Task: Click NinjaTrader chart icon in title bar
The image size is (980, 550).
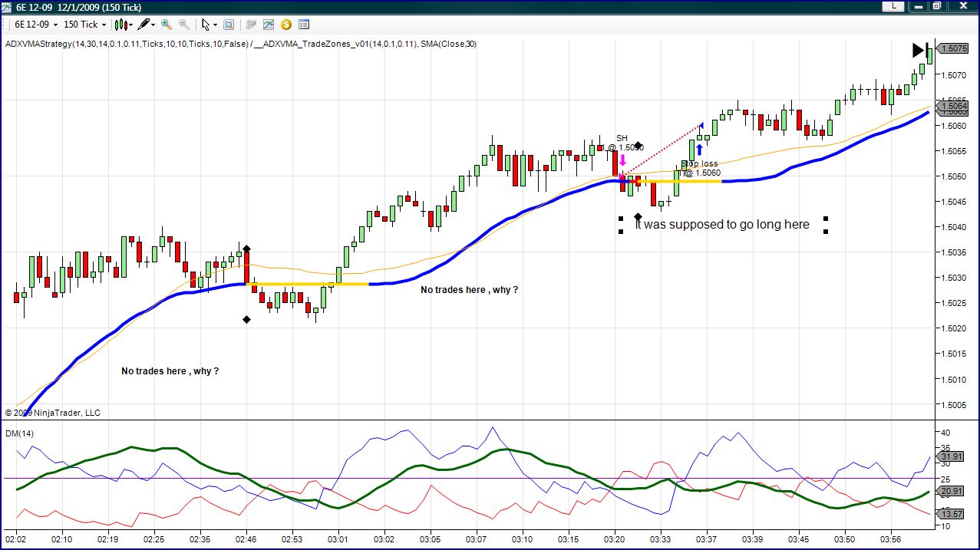Action: coord(7,6)
